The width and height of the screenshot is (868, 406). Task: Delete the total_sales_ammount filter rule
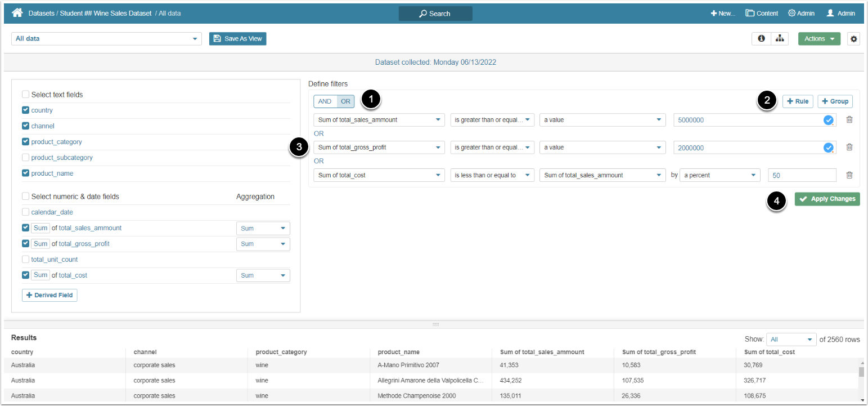[x=849, y=119]
